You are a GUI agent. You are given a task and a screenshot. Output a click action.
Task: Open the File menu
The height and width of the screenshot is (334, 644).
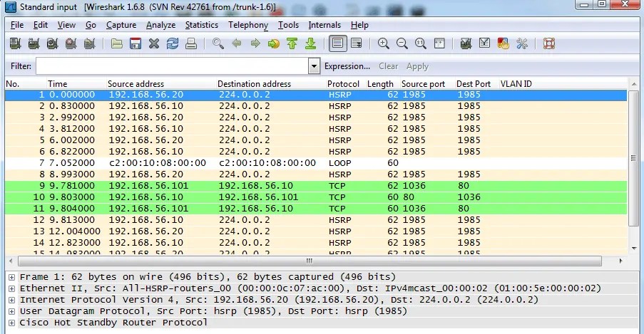pyautogui.click(x=17, y=25)
